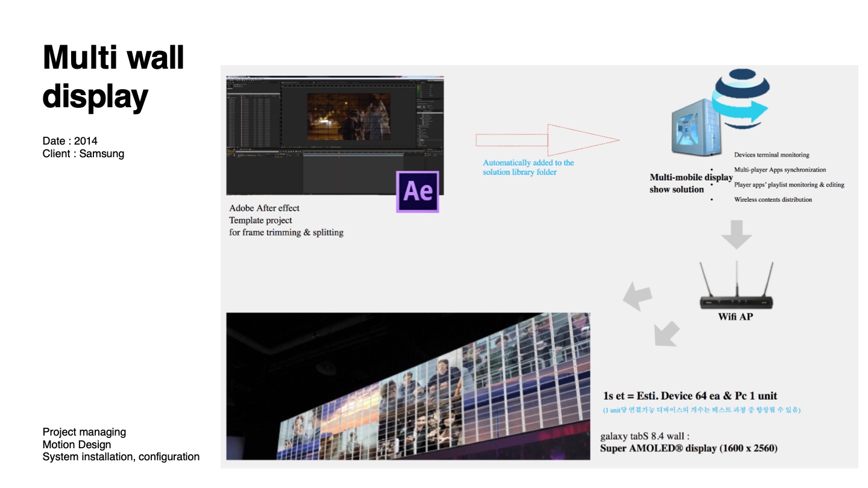The height and width of the screenshot is (488, 868).
Task: Click the blue Korean note in parentheses
Action: [x=702, y=410]
